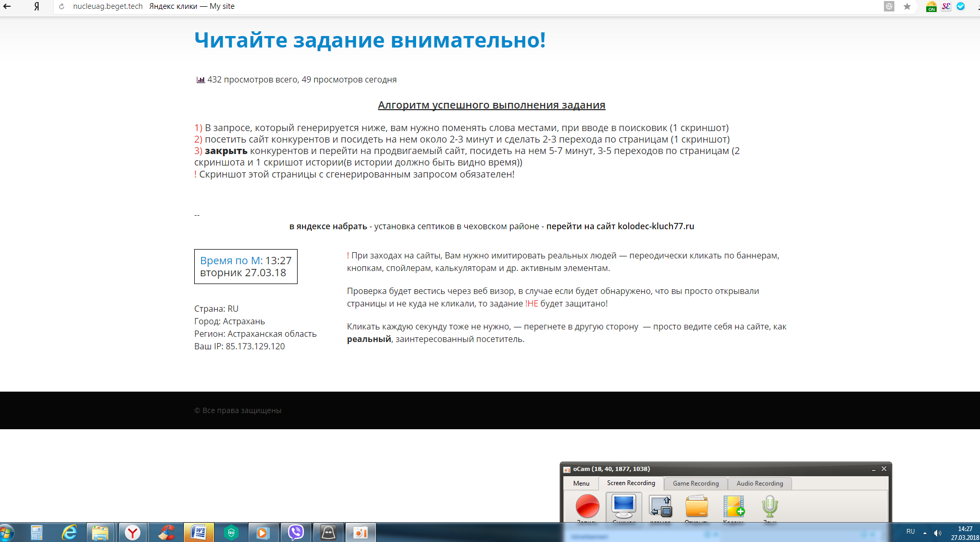Click the bold word "закрыть" in step 3
Image resolution: width=980 pixels, height=542 pixels.
(x=226, y=151)
